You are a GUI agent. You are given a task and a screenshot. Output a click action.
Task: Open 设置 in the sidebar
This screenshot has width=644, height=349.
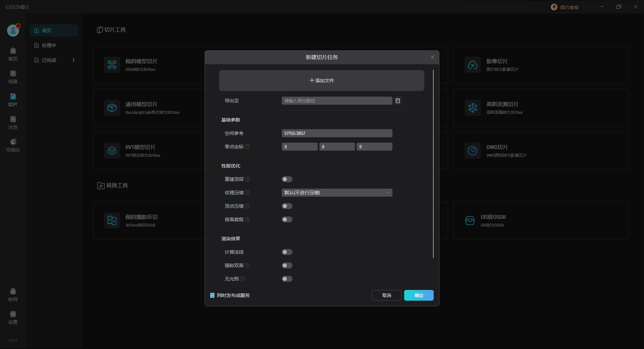(13, 318)
